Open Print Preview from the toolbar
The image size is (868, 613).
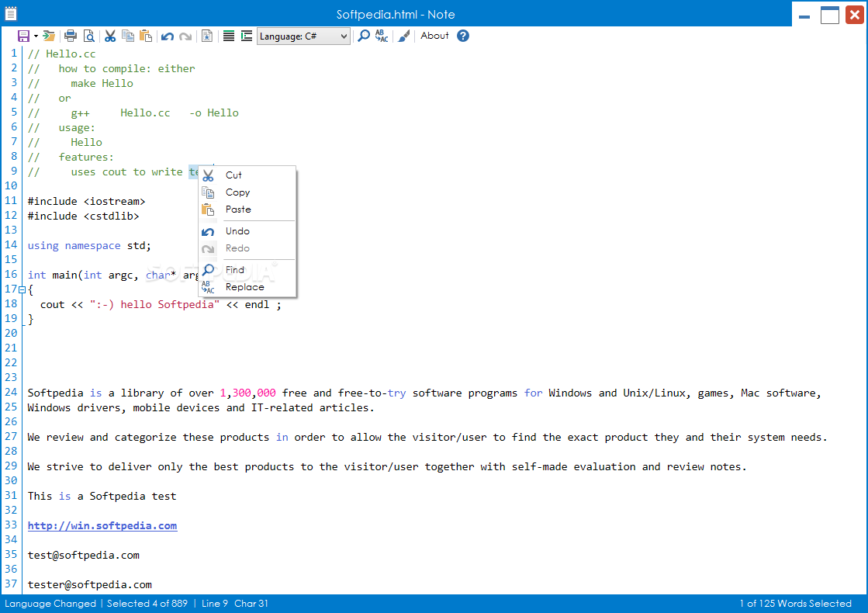click(x=88, y=36)
